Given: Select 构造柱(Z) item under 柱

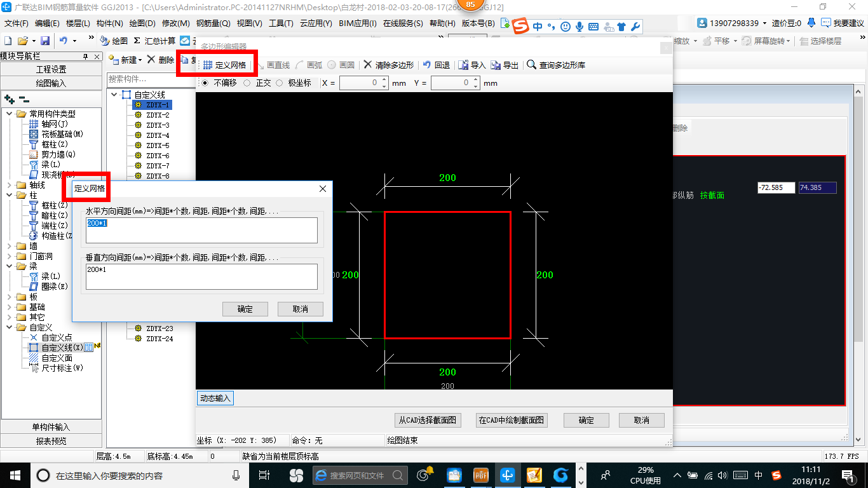Looking at the screenshot, I should coord(50,236).
